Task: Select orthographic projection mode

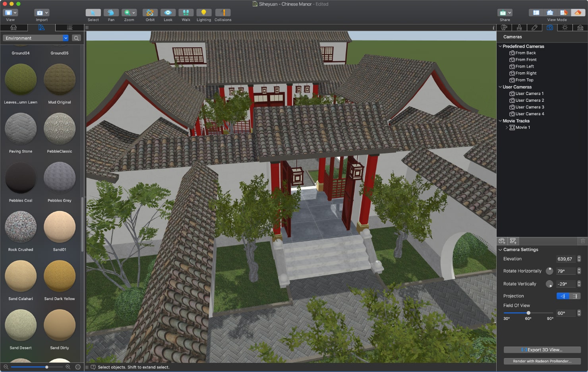Action: tap(575, 296)
